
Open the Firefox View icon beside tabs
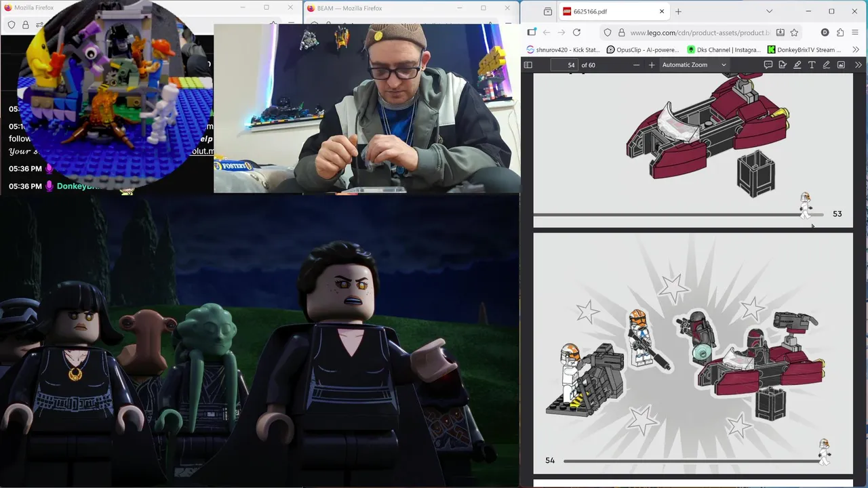[548, 12]
